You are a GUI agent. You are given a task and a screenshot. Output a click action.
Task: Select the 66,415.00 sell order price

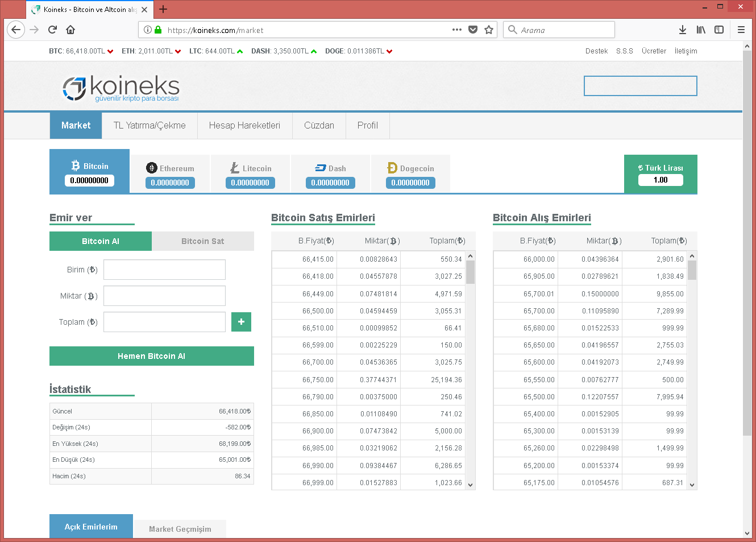click(x=318, y=259)
